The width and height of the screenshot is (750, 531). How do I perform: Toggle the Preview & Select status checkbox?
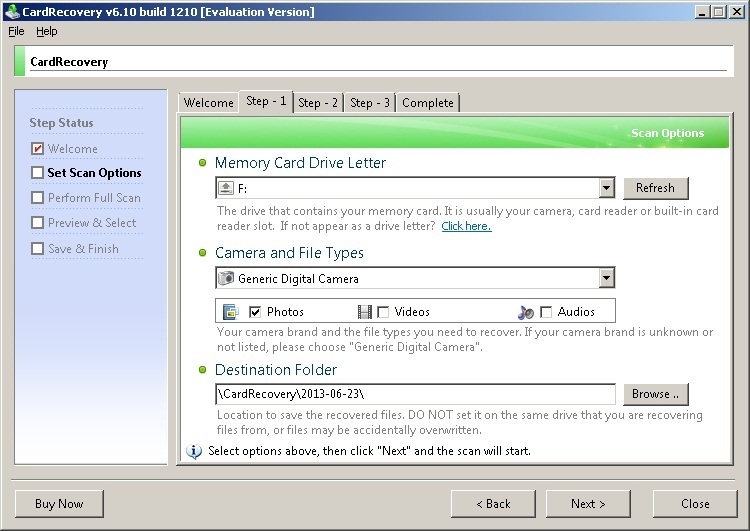pos(37,222)
